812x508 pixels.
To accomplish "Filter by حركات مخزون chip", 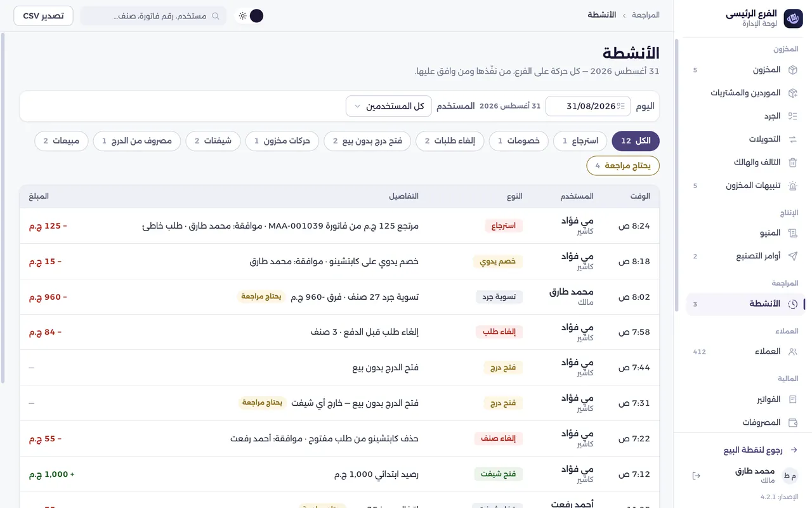I will click(282, 141).
